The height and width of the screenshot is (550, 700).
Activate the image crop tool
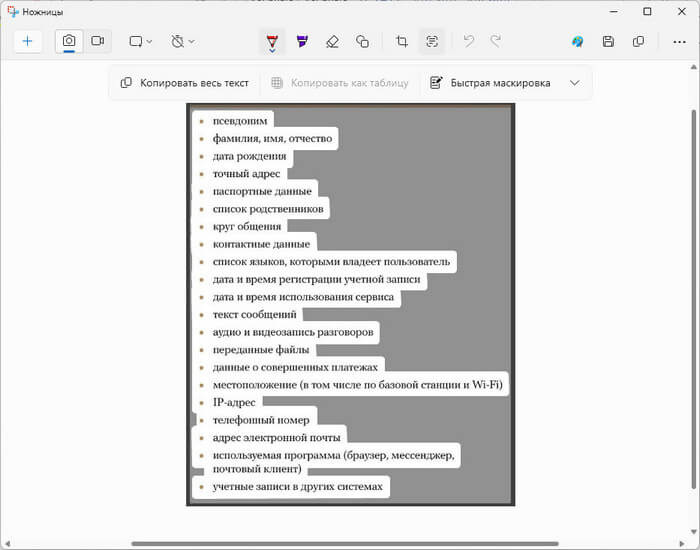[x=402, y=41]
